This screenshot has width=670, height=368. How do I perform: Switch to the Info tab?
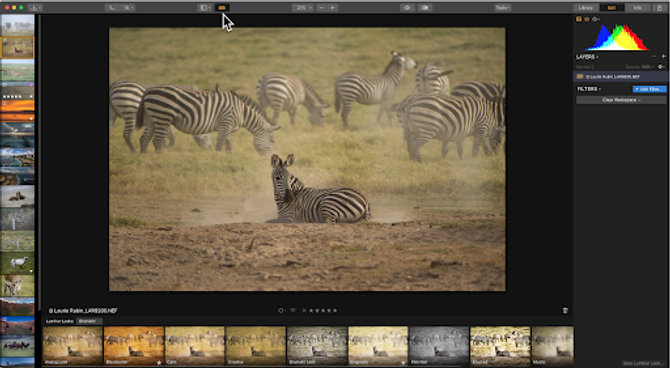[638, 8]
